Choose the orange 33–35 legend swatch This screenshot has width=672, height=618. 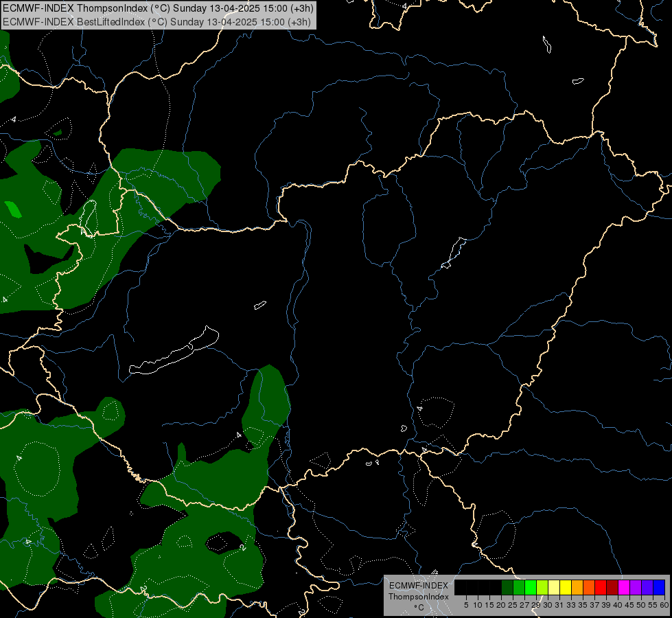coord(577,587)
